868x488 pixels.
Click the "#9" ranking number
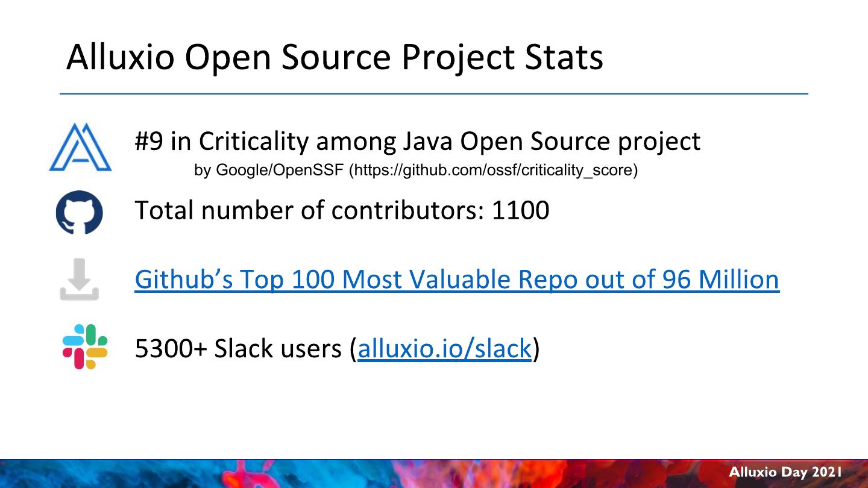tap(149, 142)
